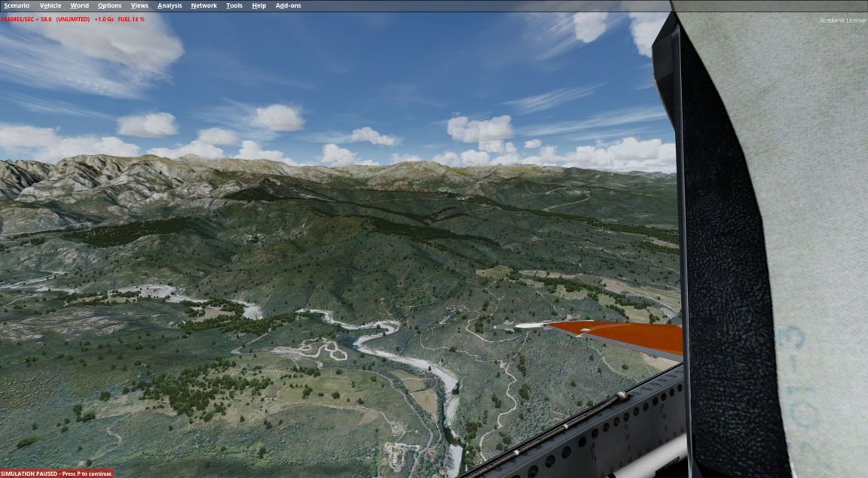Viewport: 868px width, 478px height.
Task: Open the Scenario menu
Action: coord(17,5)
